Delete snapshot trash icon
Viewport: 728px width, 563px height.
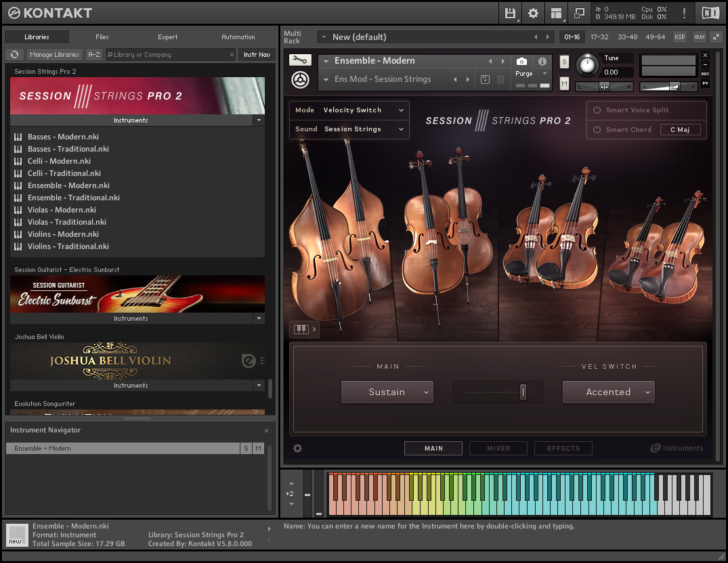(501, 79)
